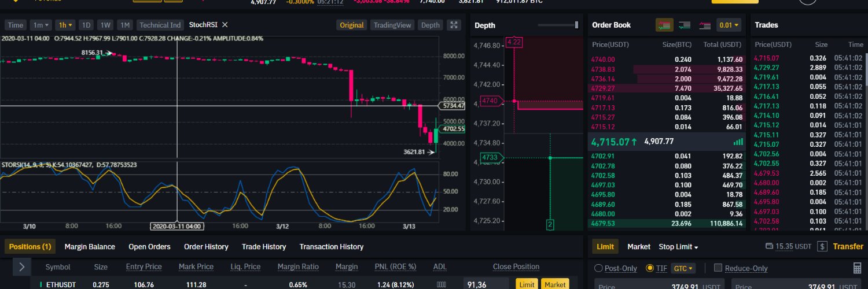
Task: Click the Entry Price column header
Action: (x=144, y=267)
